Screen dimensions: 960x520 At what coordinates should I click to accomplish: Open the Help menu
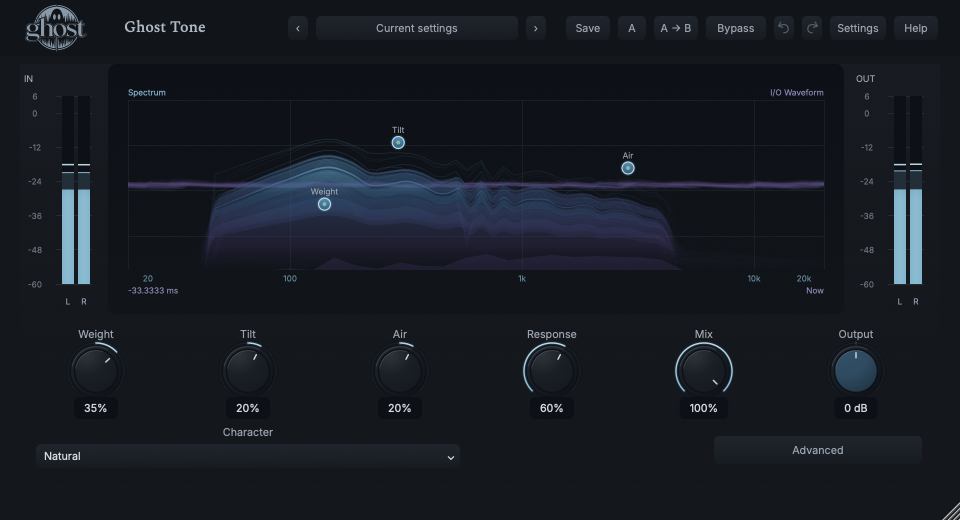tap(915, 28)
